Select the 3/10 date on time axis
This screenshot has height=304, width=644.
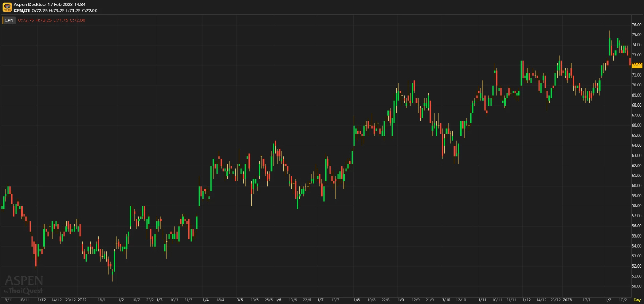pyautogui.click(x=446, y=300)
